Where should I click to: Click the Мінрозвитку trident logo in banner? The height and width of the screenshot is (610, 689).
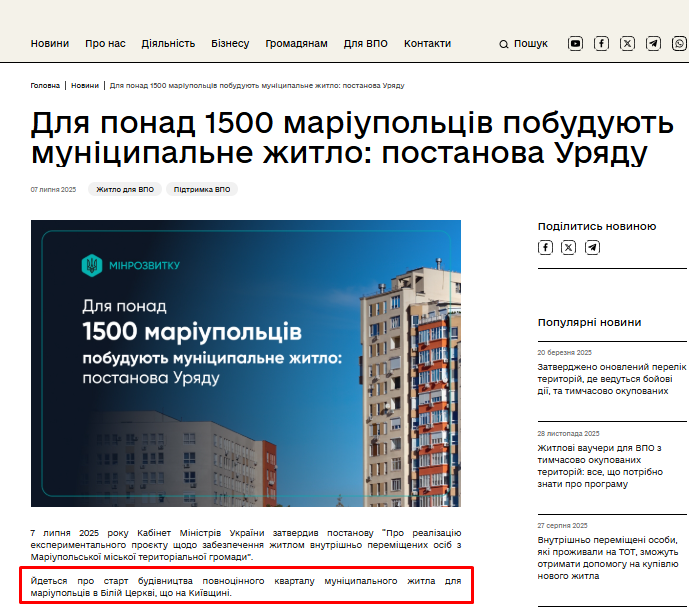(92, 265)
